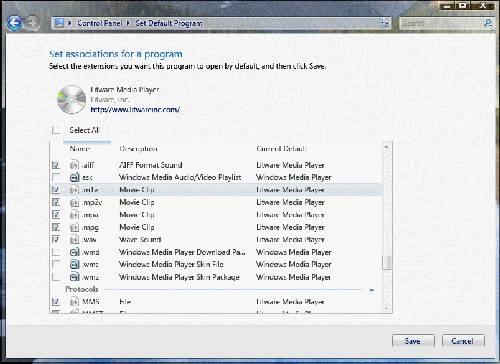The height and width of the screenshot is (364, 500).
Task: Click the refresh icon in address bar
Action: [x=384, y=23]
